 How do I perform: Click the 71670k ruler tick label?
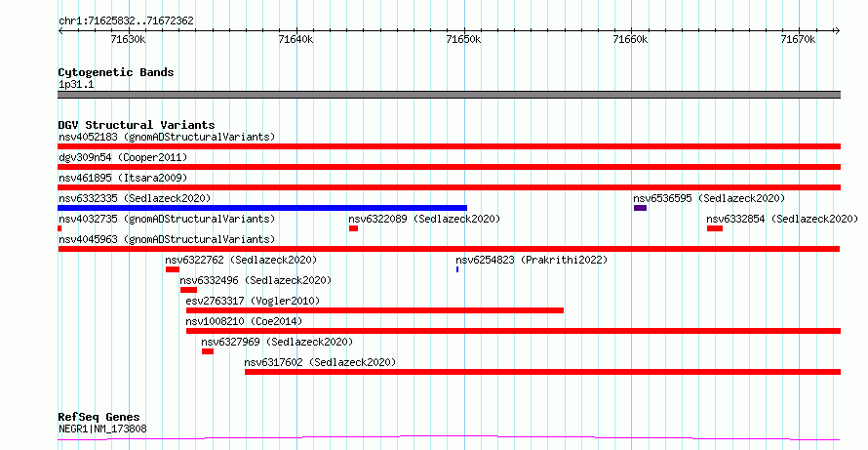799,39
